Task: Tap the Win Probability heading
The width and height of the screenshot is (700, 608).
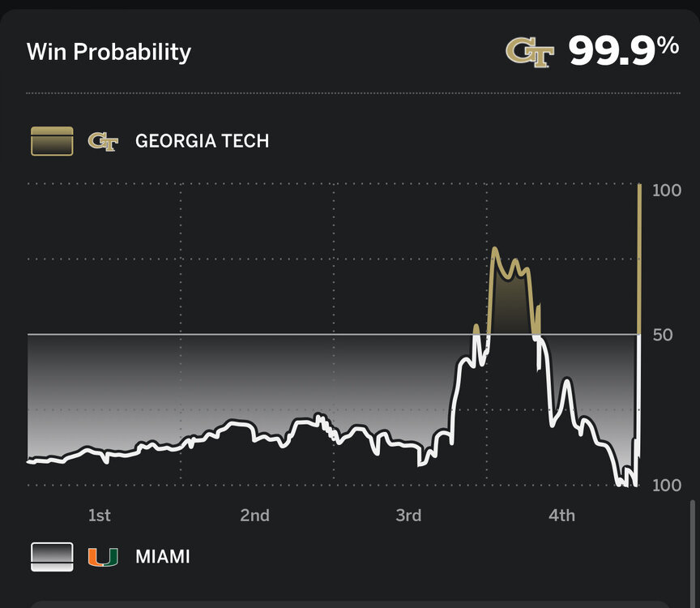Action: click(x=109, y=52)
